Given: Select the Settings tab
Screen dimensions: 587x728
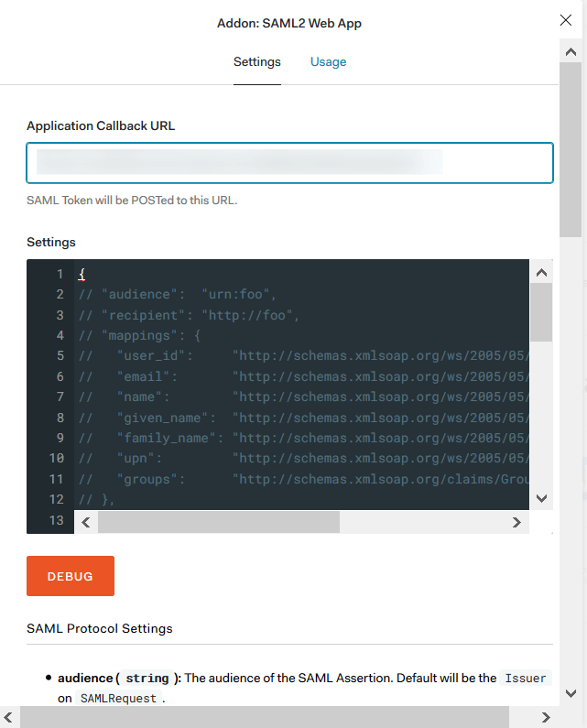Looking at the screenshot, I should point(256,62).
